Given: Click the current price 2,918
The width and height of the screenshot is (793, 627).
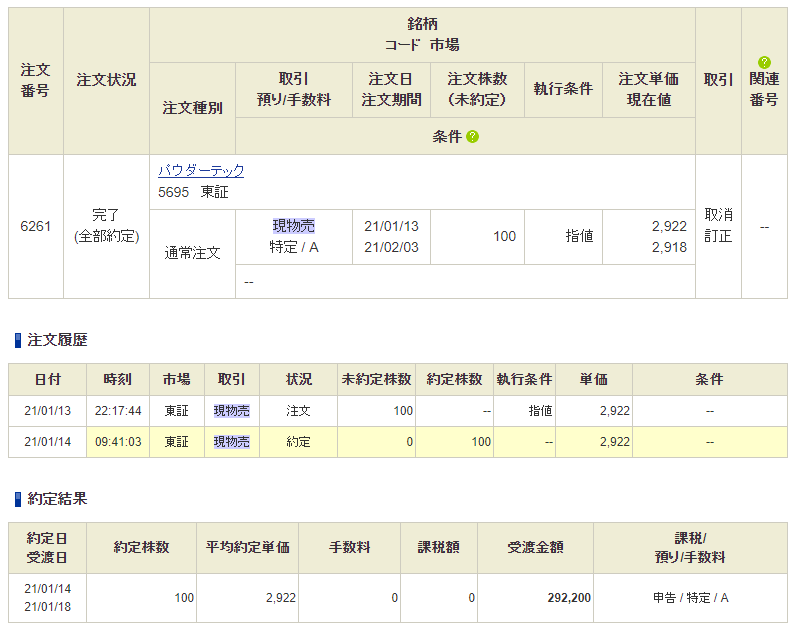Looking at the screenshot, I should 669,247.
